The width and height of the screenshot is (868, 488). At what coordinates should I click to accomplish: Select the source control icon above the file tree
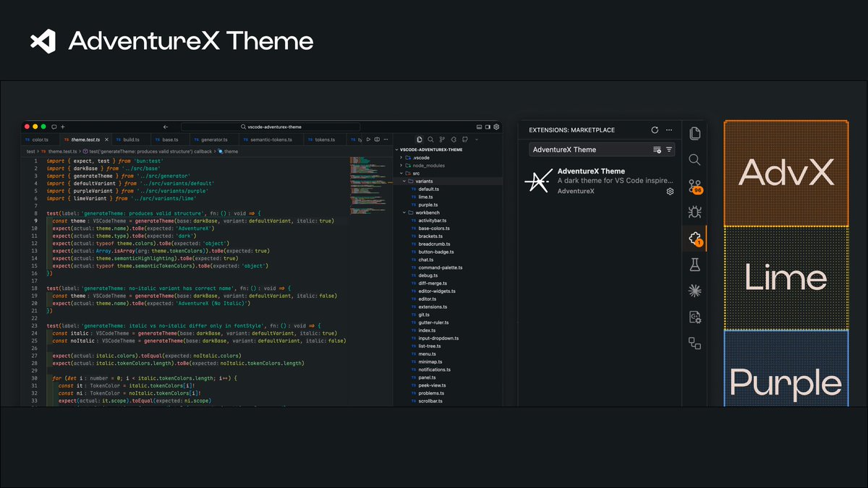click(x=442, y=140)
